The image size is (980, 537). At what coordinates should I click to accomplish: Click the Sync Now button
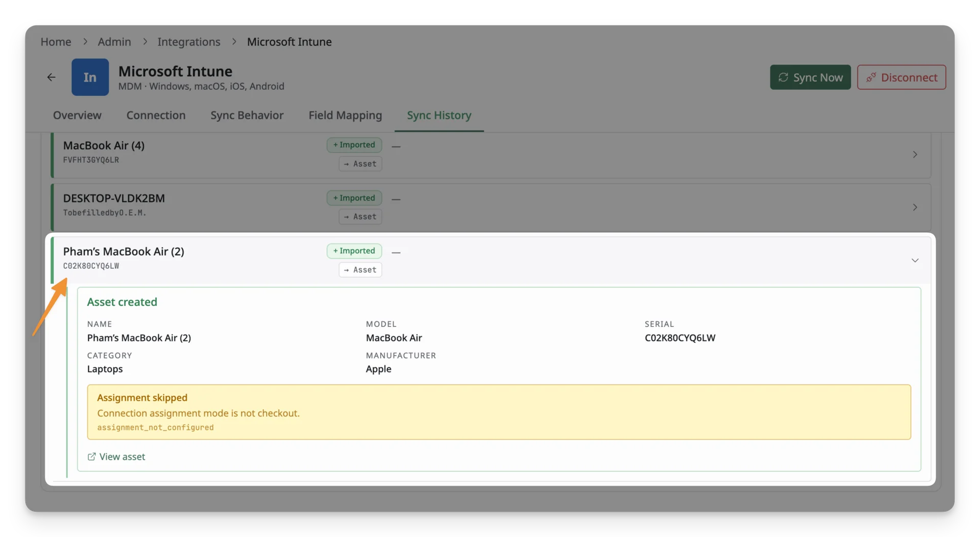point(810,77)
